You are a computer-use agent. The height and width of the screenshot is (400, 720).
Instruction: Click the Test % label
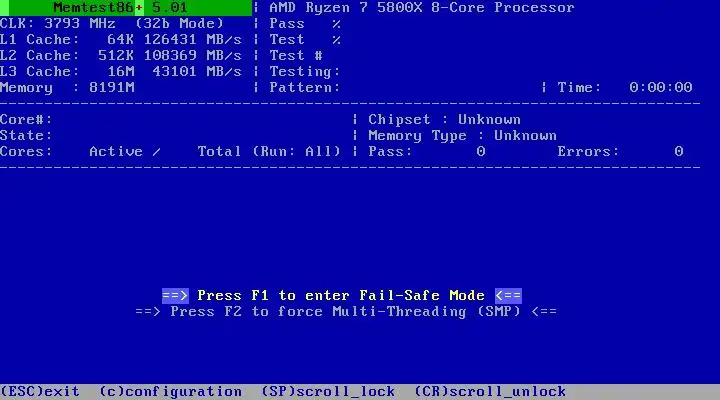click(x=305, y=39)
